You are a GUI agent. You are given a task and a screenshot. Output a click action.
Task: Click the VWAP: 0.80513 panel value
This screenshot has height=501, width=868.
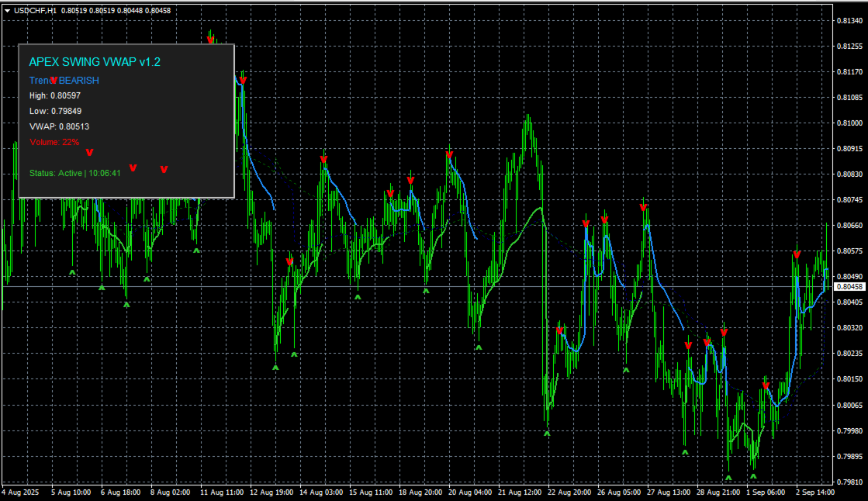59,126
